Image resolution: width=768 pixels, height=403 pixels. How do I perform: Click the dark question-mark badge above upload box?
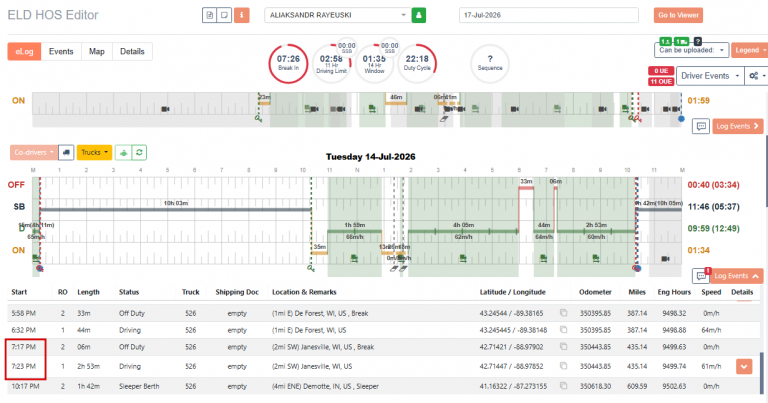point(698,42)
